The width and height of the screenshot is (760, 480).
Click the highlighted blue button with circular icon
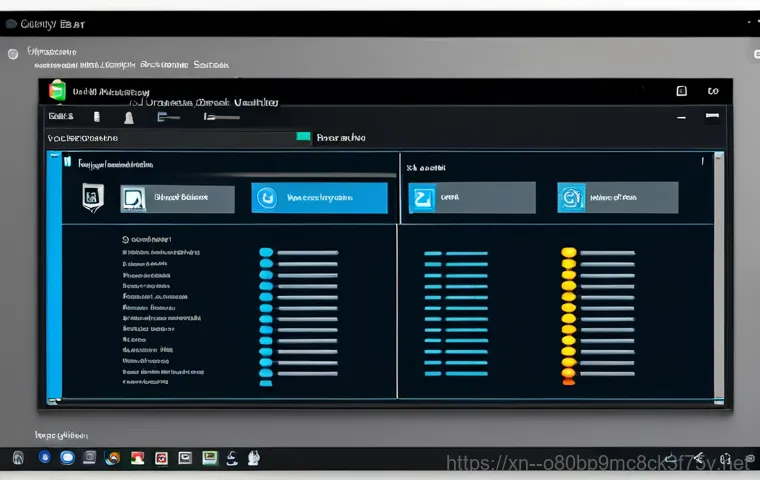click(319, 198)
